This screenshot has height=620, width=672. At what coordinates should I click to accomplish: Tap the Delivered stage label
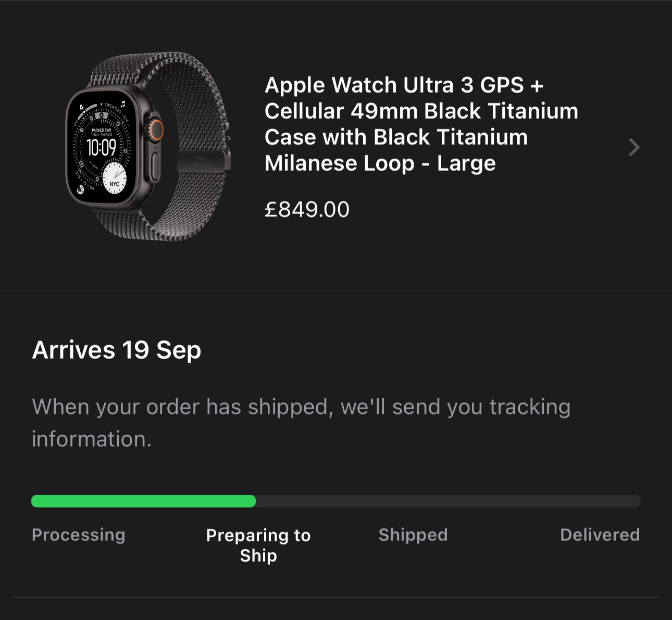pos(600,535)
